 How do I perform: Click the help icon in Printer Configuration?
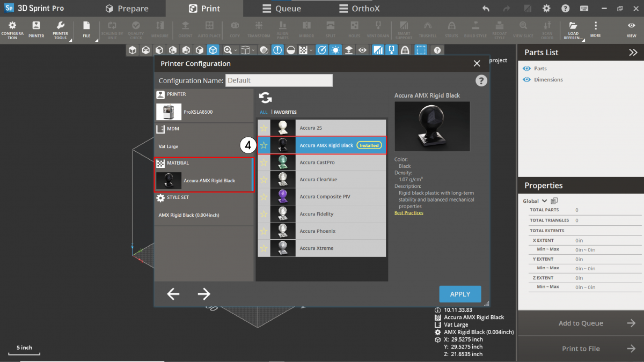[x=481, y=80]
